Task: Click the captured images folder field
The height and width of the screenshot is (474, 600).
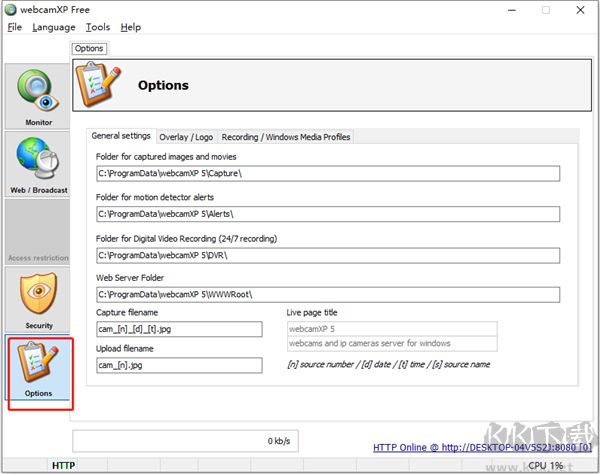Action: pos(328,174)
